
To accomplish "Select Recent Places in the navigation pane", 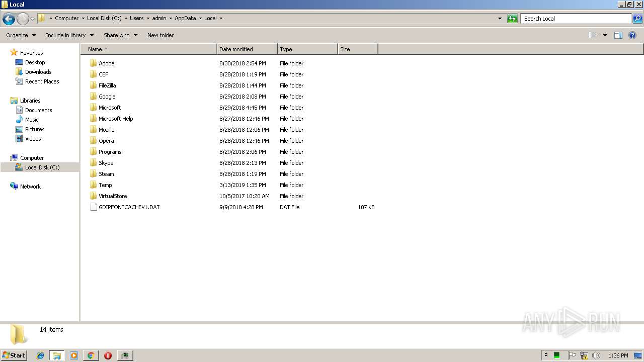I will click(42, 81).
